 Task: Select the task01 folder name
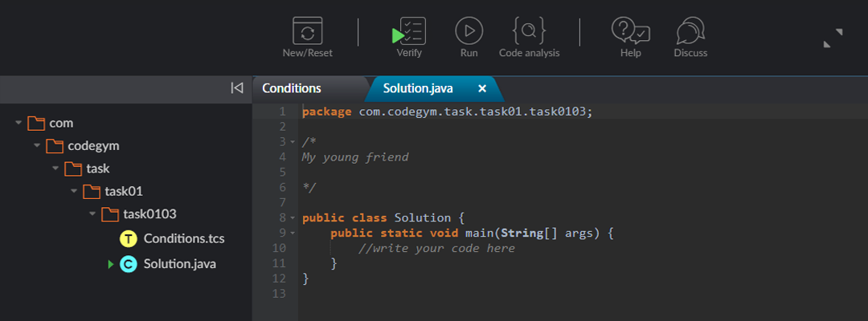pyautogui.click(x=124, y=191)
